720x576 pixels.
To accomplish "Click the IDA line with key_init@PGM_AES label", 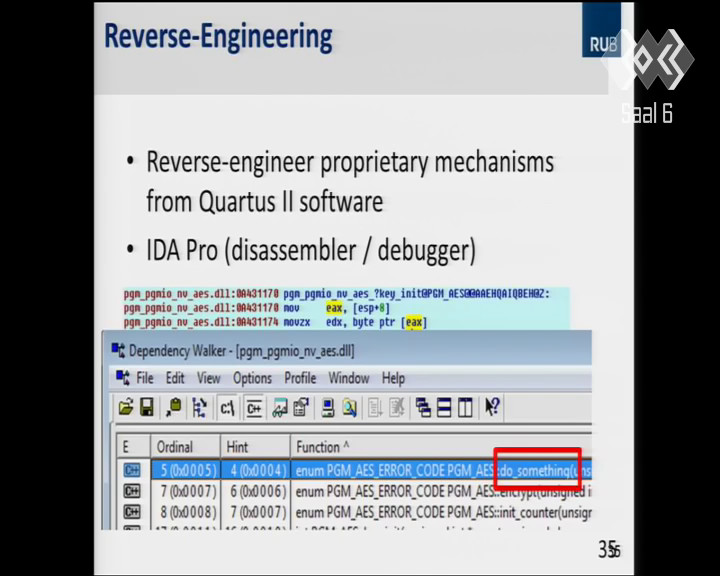I will click(x=336, y=293).
